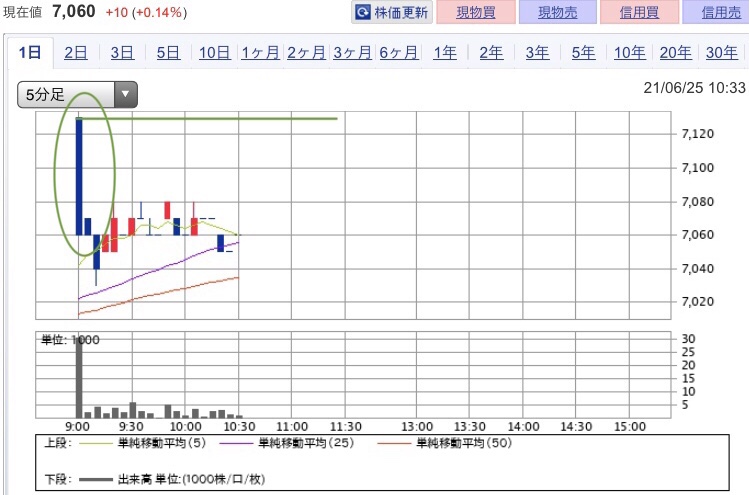Image resolution: width=749 pixels, height=495 pixels.
Task: Click the 単位: 1000 volume unit label
Action: click(x=70, y=340)
